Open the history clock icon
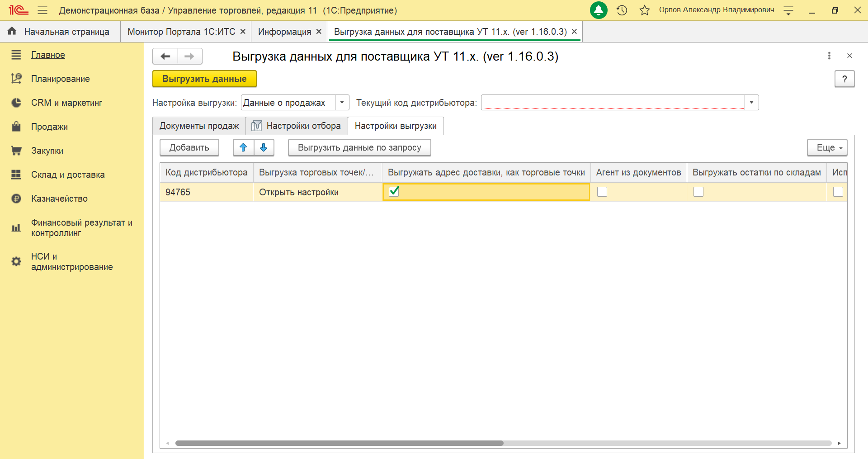 [x=622, y=10]
